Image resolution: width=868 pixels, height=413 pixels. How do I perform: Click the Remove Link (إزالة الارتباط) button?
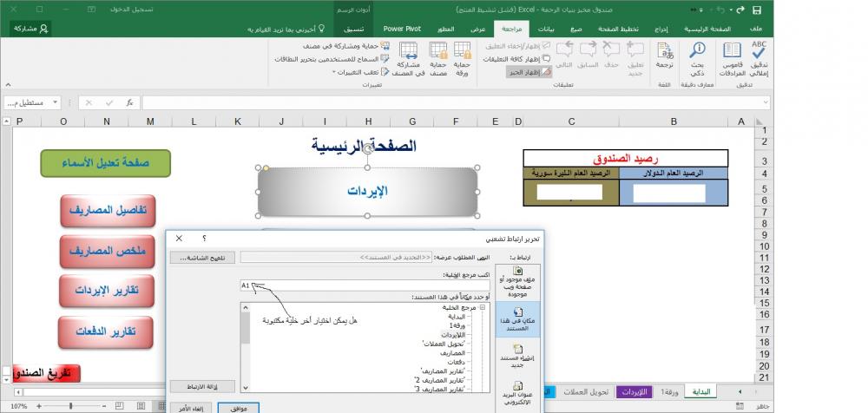[200, 385]
